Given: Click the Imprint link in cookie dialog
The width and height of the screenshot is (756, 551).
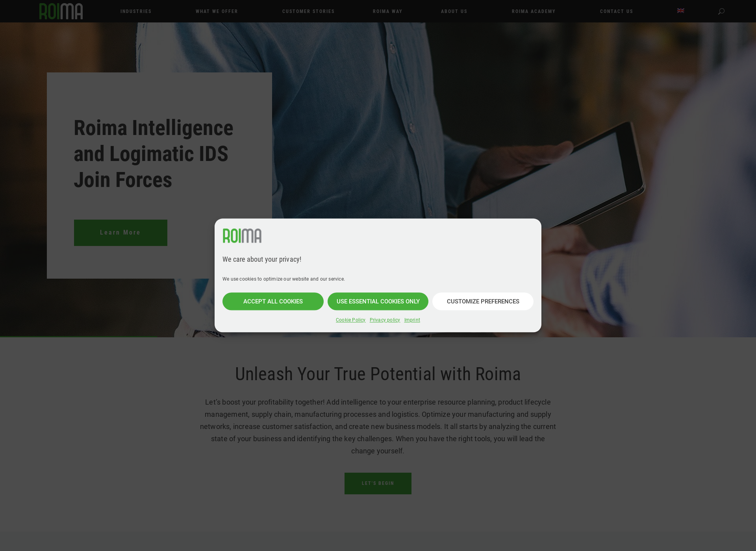Looking at the screenshot, I should (412, 319).
